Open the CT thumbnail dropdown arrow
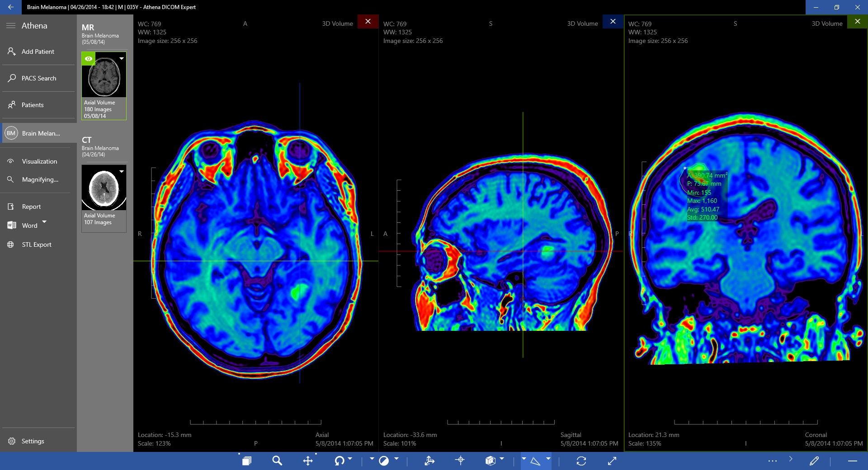868x470 pixels. (121, 171)
